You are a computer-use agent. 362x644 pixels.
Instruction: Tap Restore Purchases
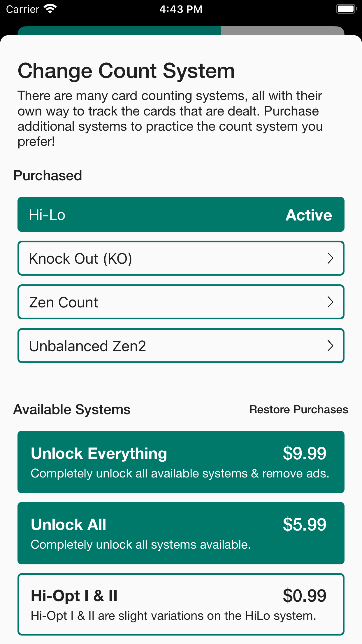(x=298, y=409)
